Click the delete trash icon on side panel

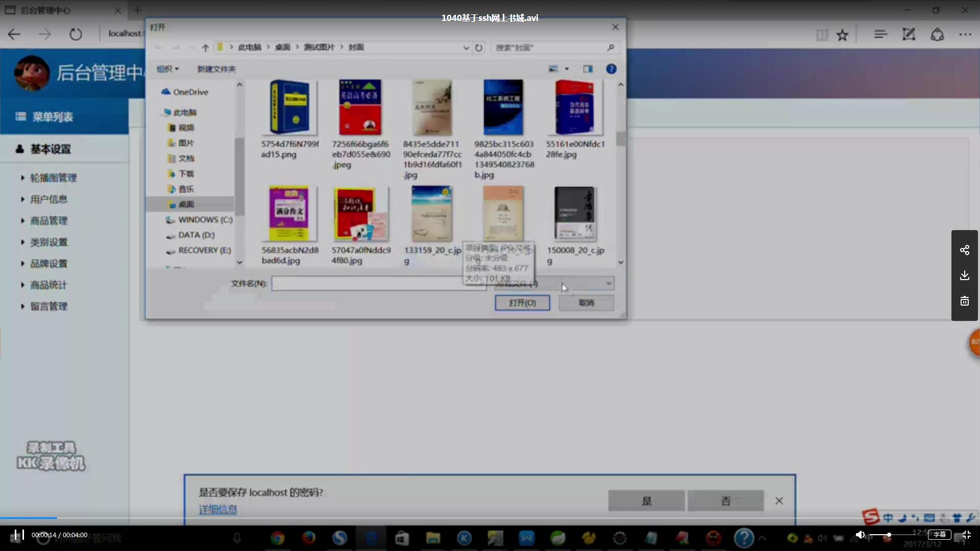(x=964, y=301)
